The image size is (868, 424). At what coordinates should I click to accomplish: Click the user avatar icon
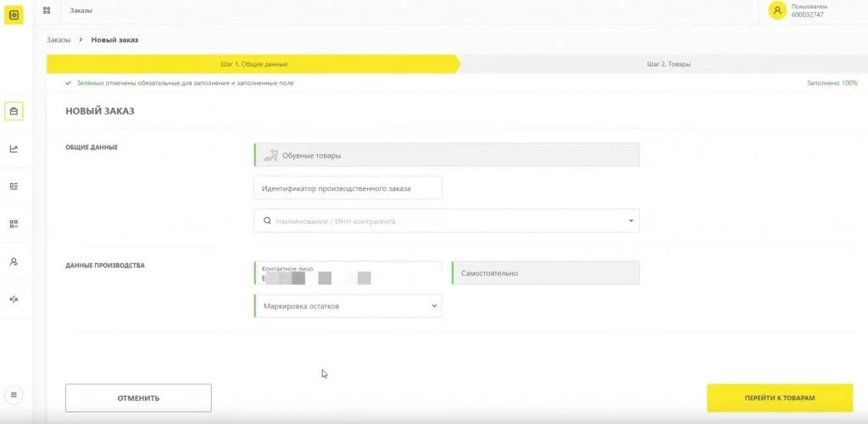777,10
